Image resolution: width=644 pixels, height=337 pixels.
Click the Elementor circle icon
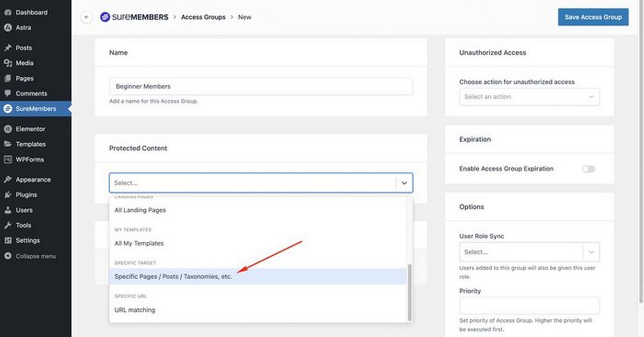(8, 129)
